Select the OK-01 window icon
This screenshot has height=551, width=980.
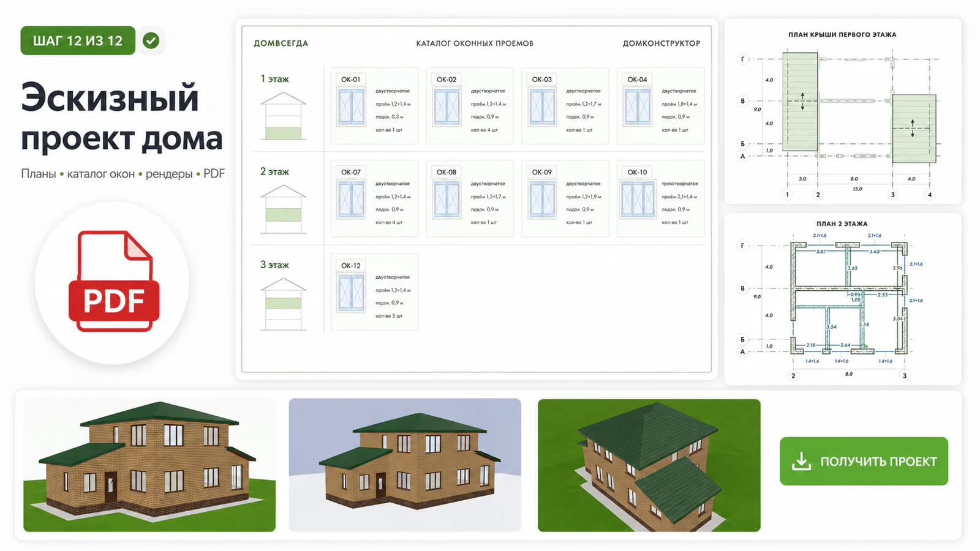pyautogui.click(x=351, y=107)
